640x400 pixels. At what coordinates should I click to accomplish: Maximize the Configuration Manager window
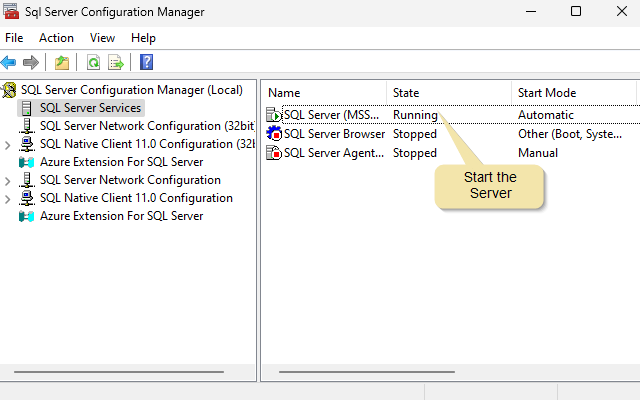(576, 11)
